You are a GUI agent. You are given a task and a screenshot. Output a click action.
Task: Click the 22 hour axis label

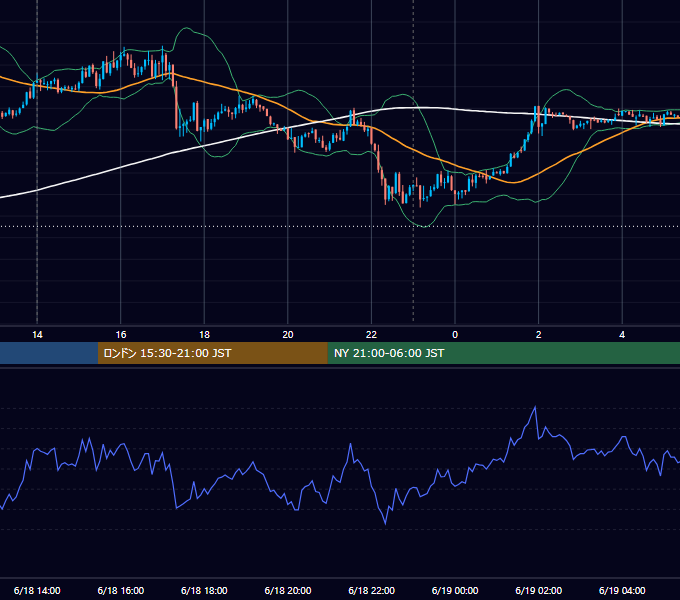click(371, 335)
